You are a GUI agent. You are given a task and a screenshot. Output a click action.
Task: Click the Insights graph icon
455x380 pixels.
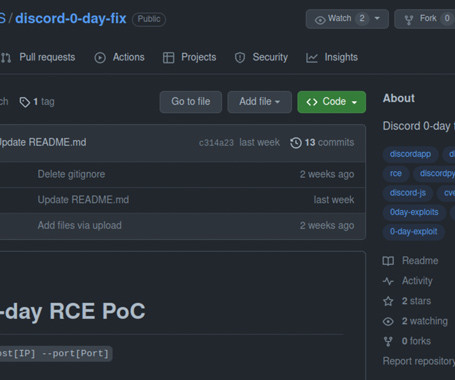(x=312, y=58)
